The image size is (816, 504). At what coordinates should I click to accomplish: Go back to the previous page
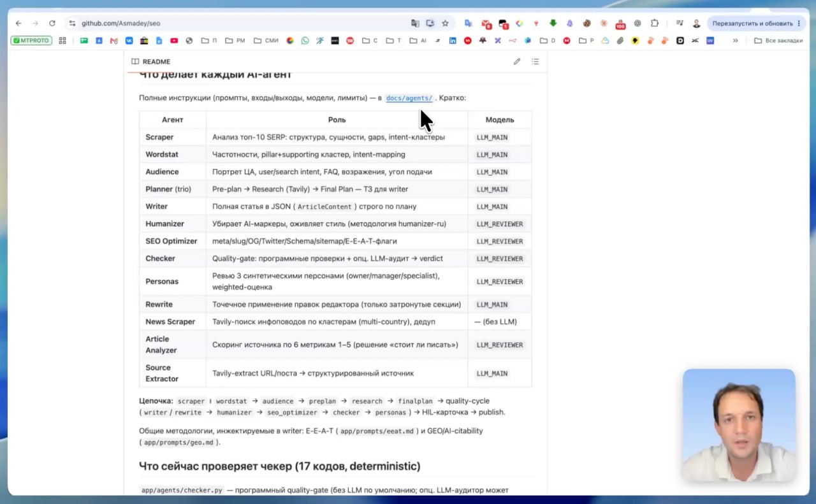[18, 23]
